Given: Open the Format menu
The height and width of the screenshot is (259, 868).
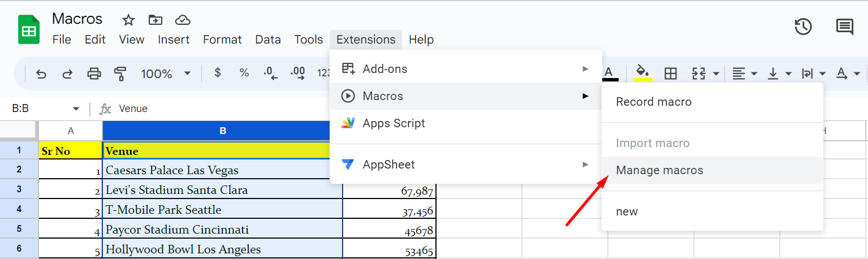Looking at the screenshot, I should click(x=222, y=40).
